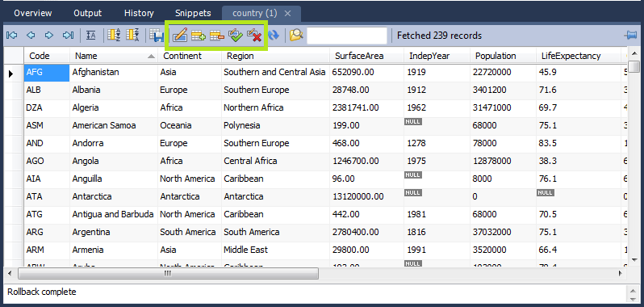Click the Name column sort arrow
Screen dimensions: 644x307
(x=151, y=57)
